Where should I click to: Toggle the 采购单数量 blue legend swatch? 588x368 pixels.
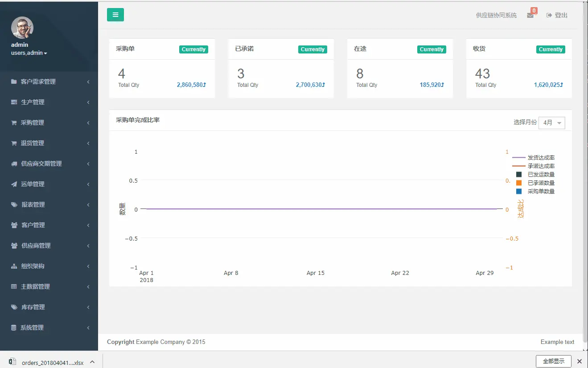tap(519, 192)
